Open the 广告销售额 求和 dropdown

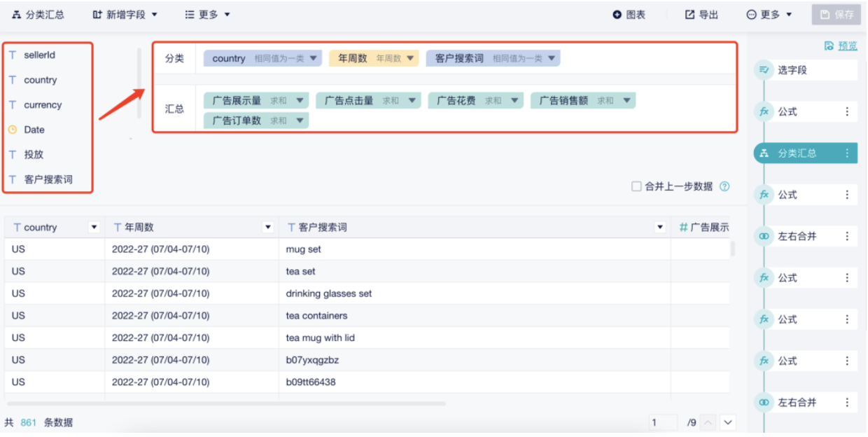(626, 100)
